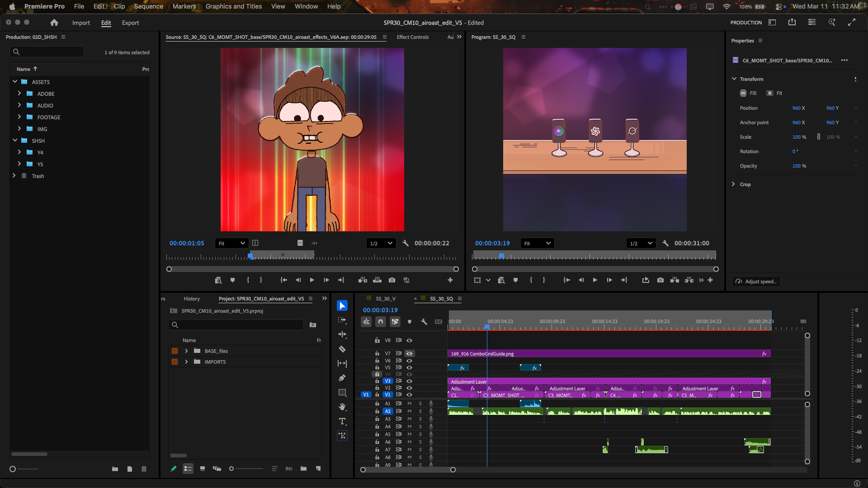The image size is (868, 488).
Task: Play the Source monitor clip
Action: click(312, 280)
